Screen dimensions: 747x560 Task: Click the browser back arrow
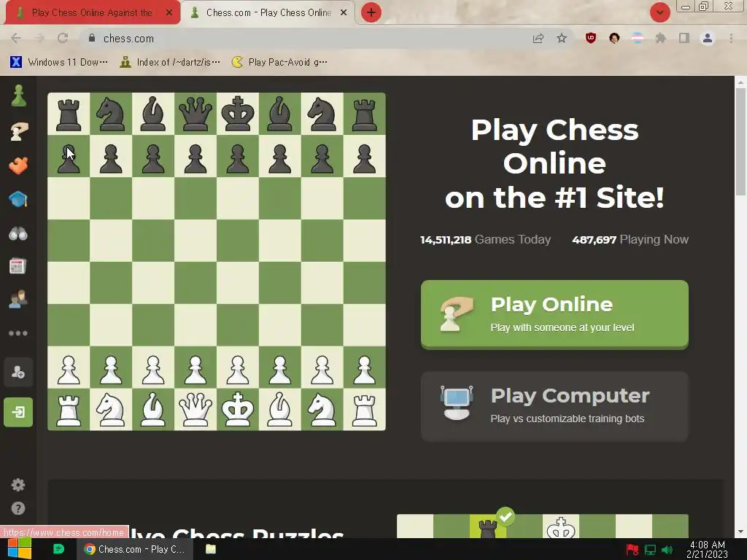(16, 38)
